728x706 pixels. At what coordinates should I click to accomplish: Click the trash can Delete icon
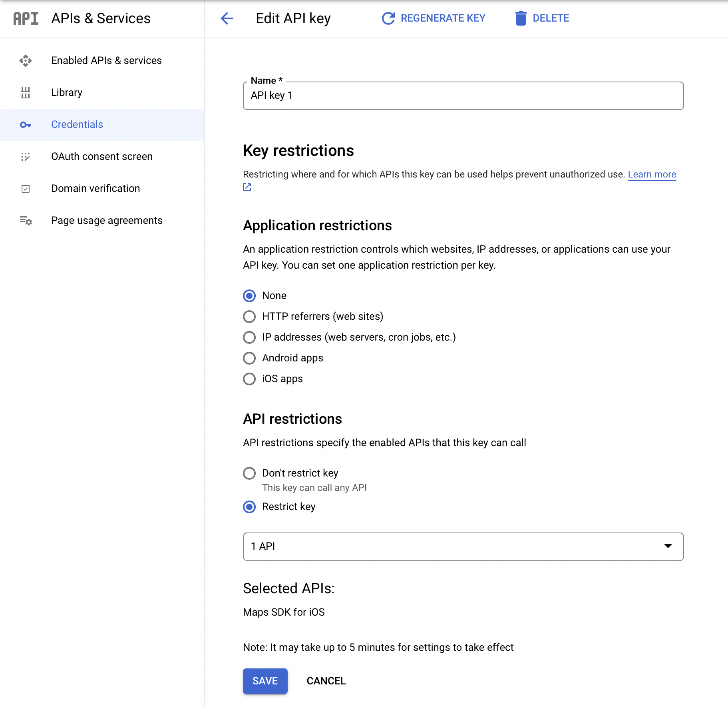click(x=521, y=18)
